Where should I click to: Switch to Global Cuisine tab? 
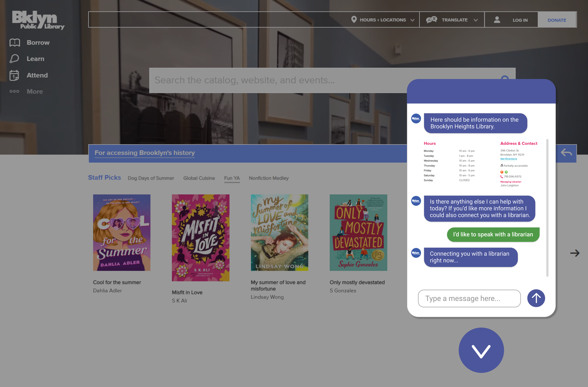pos(199,178)
